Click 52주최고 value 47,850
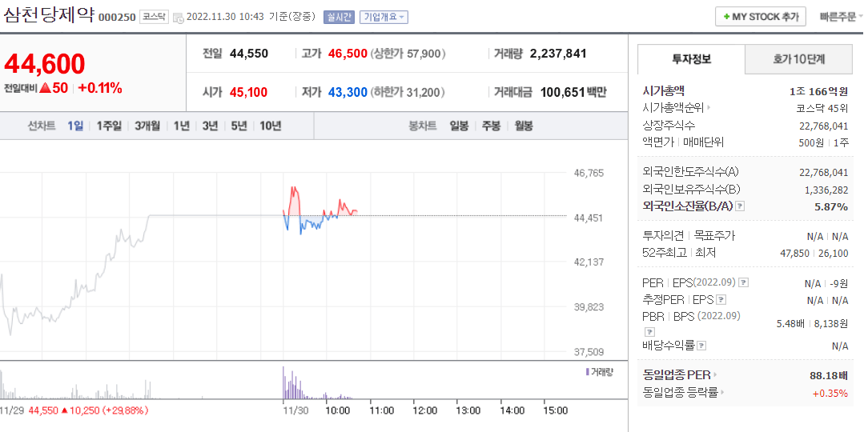Screen dimensions: 868x432 click(x=794, y=254)
